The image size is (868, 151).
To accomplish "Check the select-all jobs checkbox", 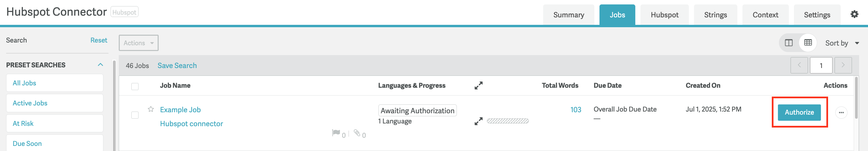I will click(x=135, y=86).
